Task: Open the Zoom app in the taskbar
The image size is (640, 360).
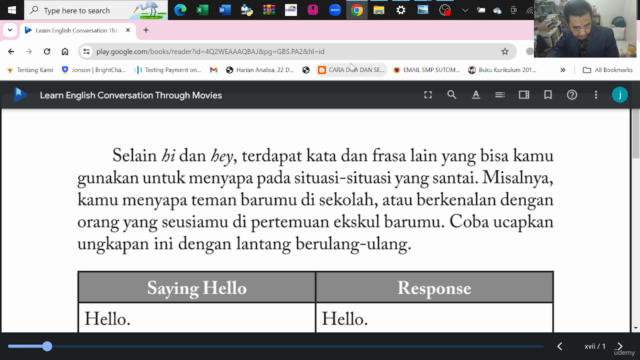Action: [335, 10]
